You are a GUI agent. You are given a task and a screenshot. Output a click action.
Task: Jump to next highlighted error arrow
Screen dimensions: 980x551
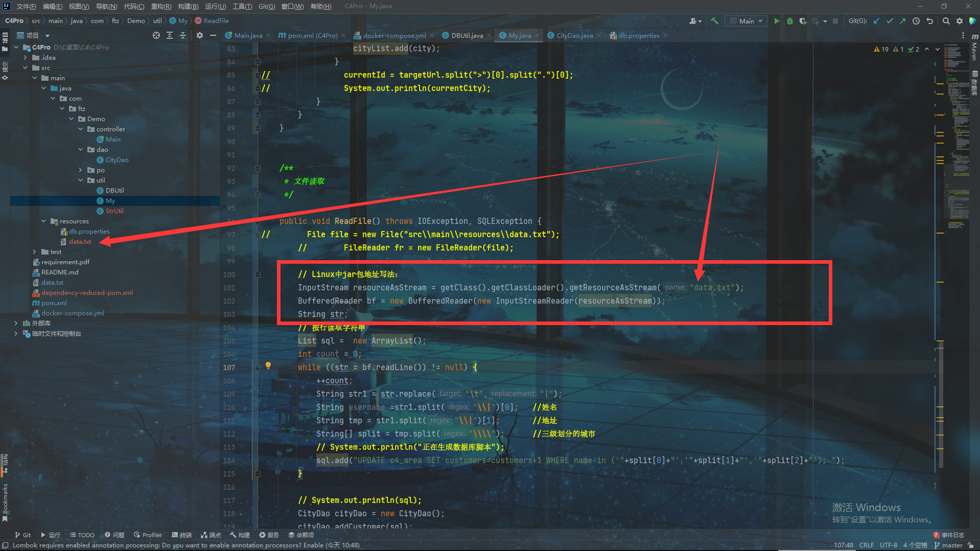point(938,49)
